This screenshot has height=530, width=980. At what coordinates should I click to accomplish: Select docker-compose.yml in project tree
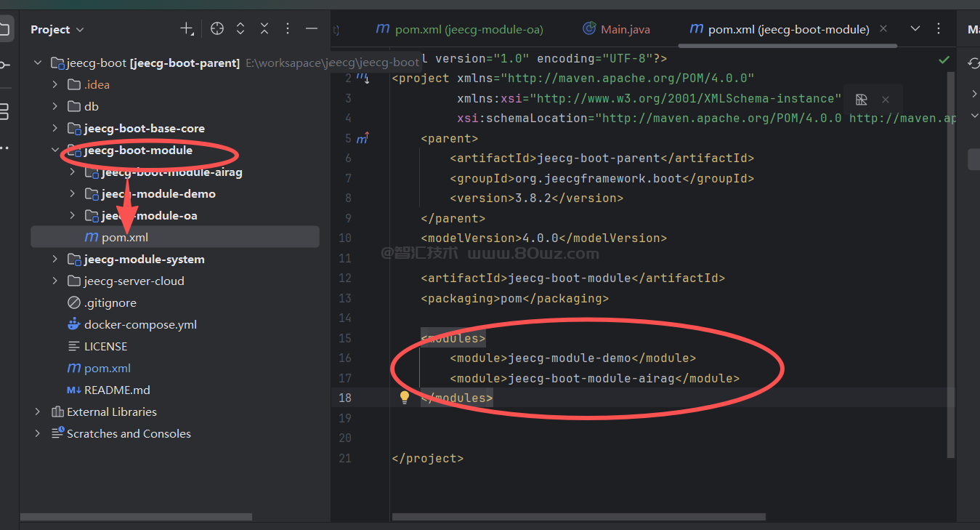pos(140,324)
